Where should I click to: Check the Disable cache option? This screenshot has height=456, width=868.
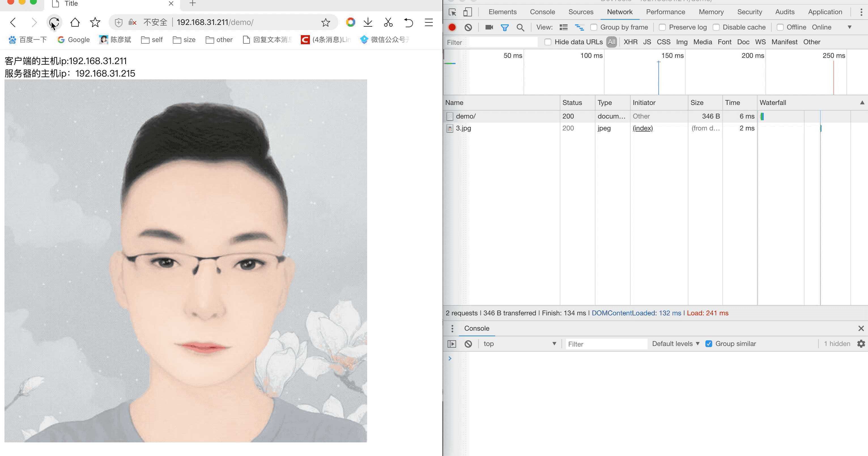pyautogui.click(x=716, y=27)
